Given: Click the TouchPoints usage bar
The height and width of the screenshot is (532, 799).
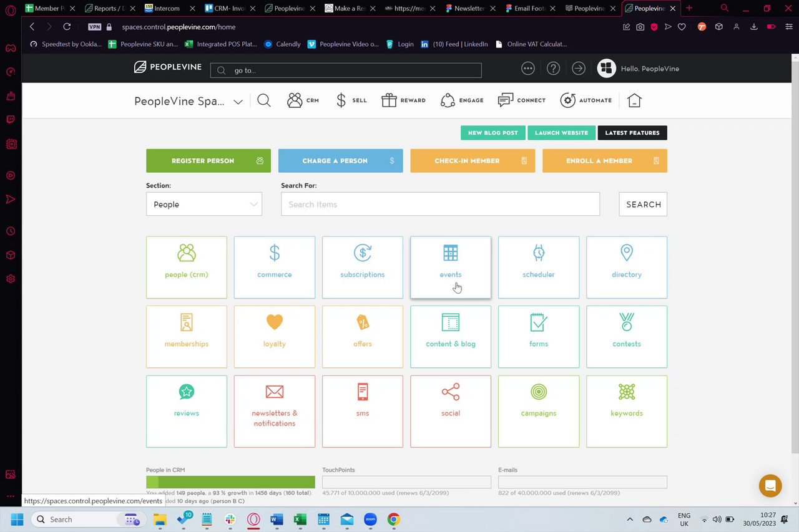Looking at the screenshot, I should tap(406, 481).
